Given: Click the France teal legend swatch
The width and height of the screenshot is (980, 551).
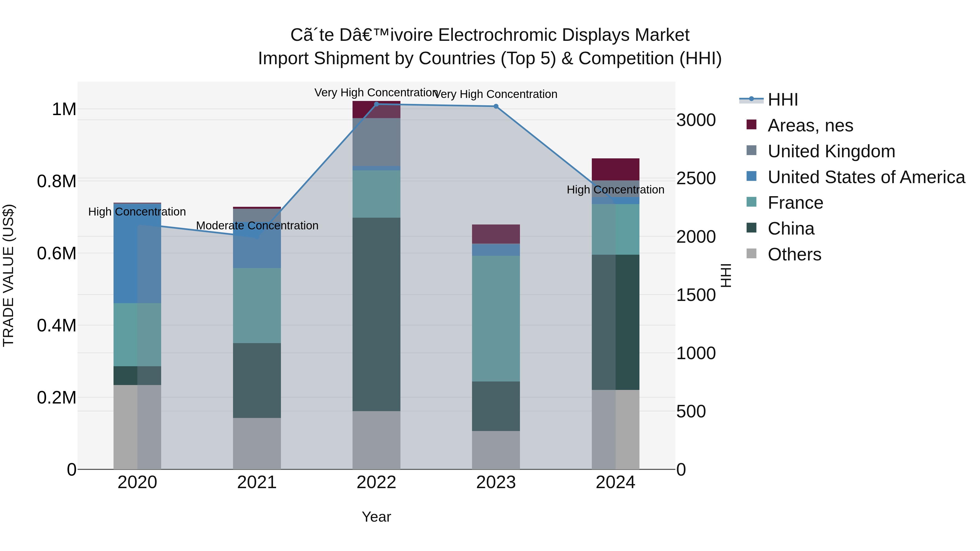Looking at the screenshot, I should click(751, 202).
